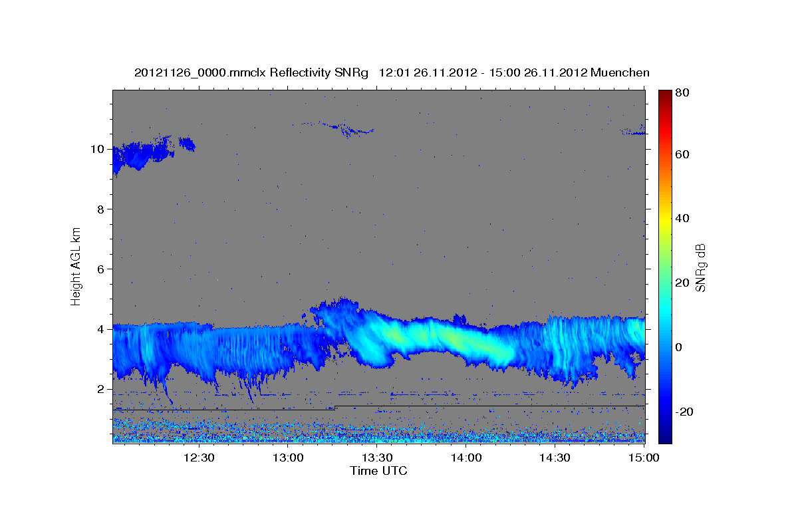Click the height tick label 8
The width and height of the screenshot is (798, 532).
coord(100,209)
